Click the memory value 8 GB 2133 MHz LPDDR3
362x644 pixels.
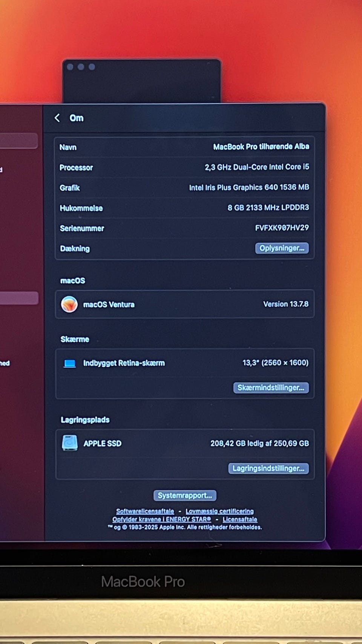[x=268, y=207]
